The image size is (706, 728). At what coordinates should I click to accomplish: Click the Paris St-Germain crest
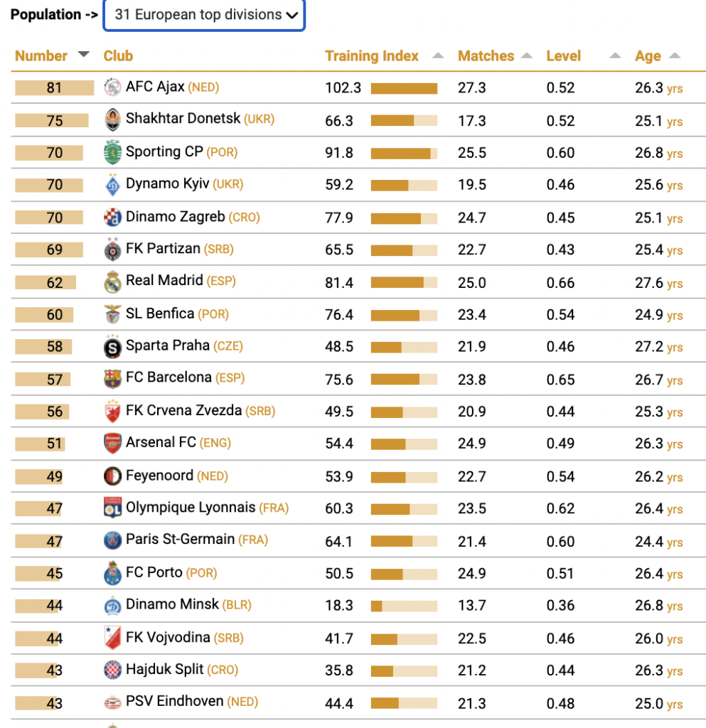[x=112, y=540]
